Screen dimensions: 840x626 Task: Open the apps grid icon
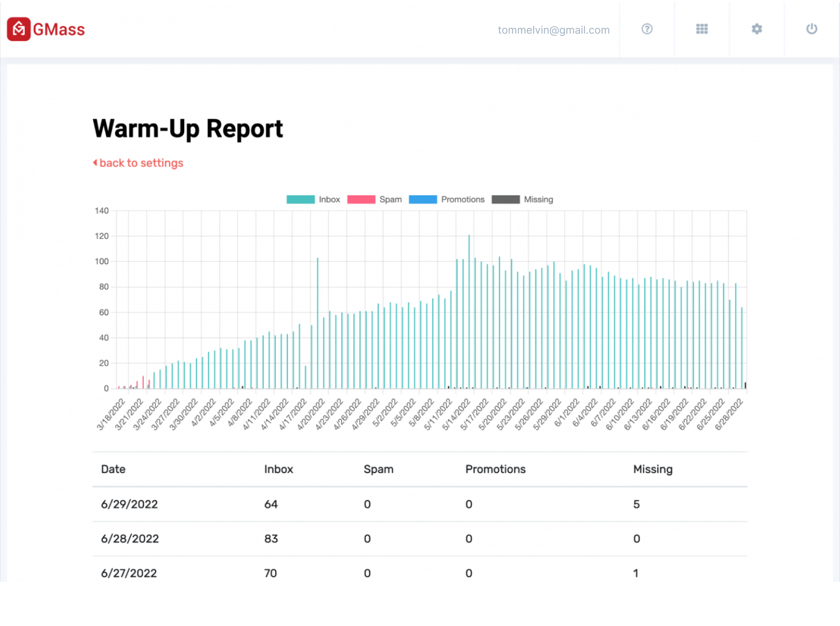tap(702, 29)
